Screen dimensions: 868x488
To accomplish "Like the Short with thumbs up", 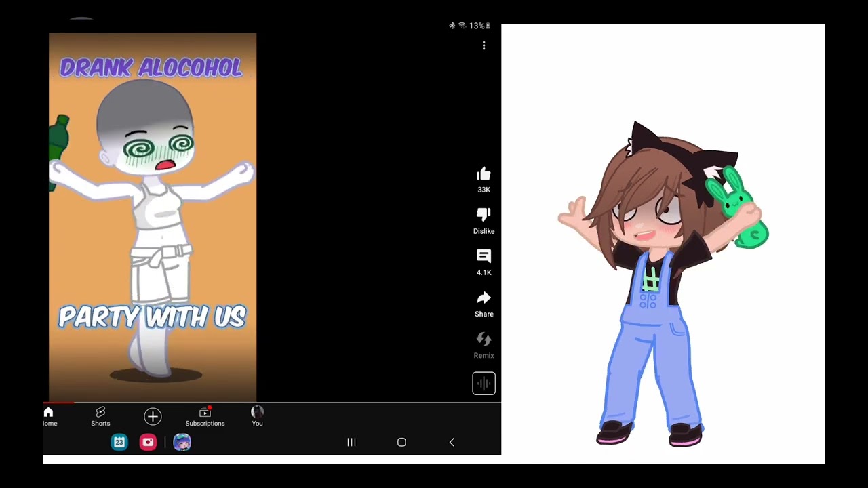I will click(x=484, y=174).
